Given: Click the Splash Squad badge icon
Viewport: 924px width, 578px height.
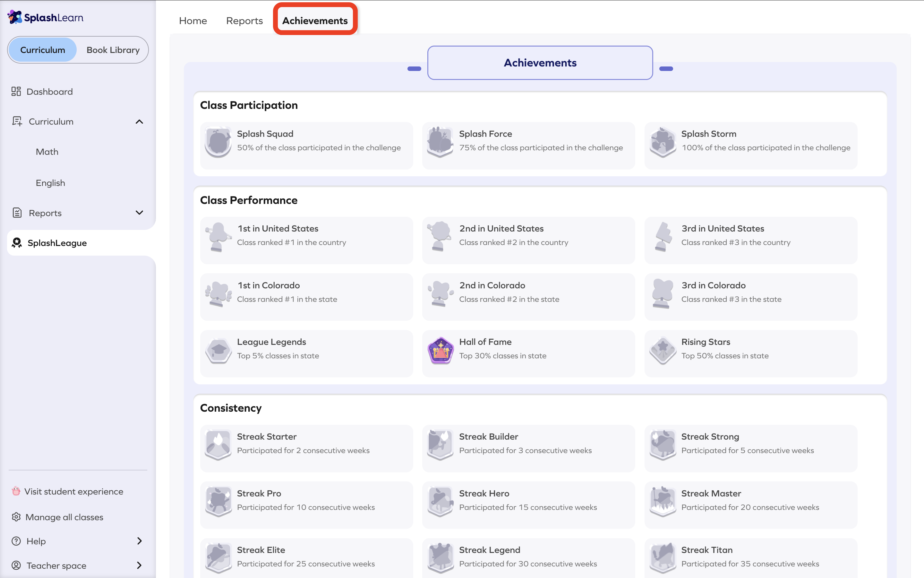Looking at the screenshot, I should coord(218,142).
